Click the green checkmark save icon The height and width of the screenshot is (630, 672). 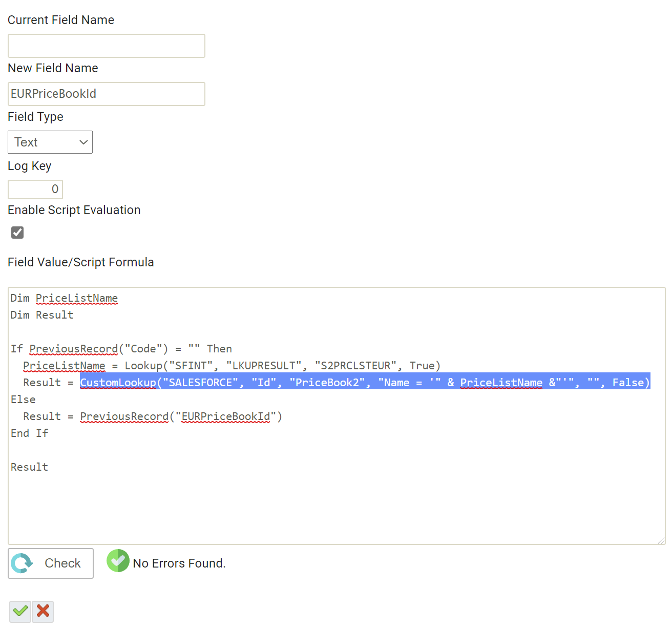point(20,611)
